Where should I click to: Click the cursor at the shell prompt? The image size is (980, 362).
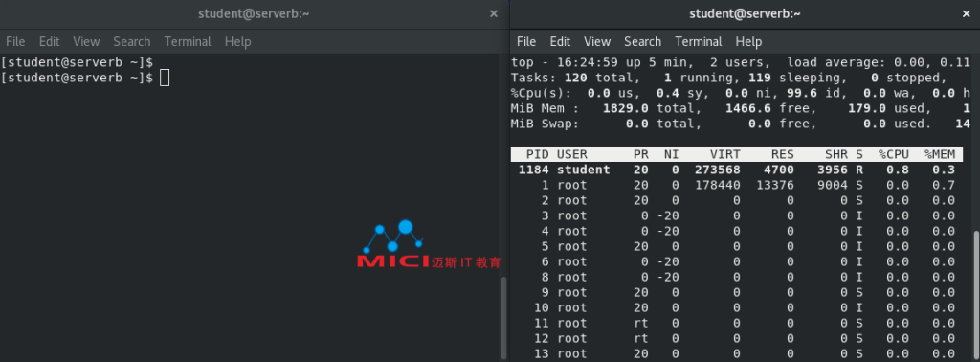[x=165, y=79]
